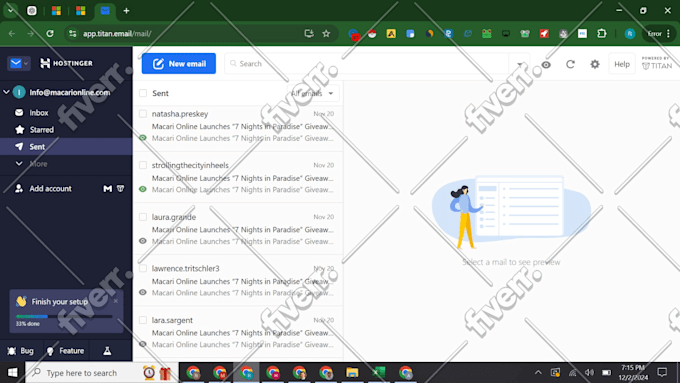
Task: Check the lara.sargent email checkbox
Action: click(x=143, y=320)
